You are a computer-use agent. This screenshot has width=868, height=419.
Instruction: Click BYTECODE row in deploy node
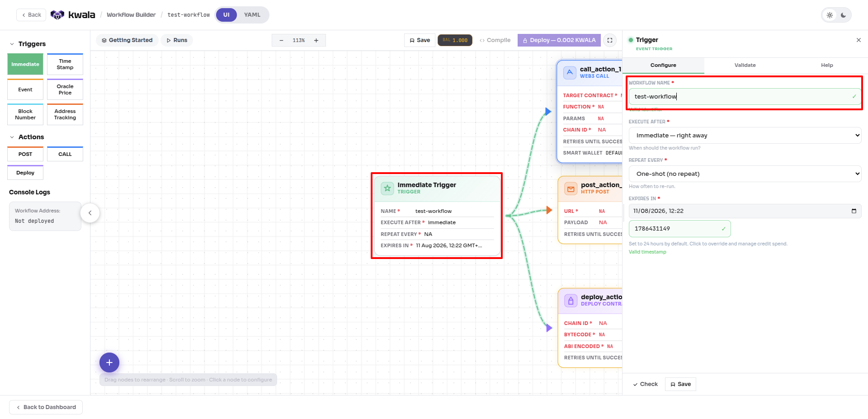point(593,334)
